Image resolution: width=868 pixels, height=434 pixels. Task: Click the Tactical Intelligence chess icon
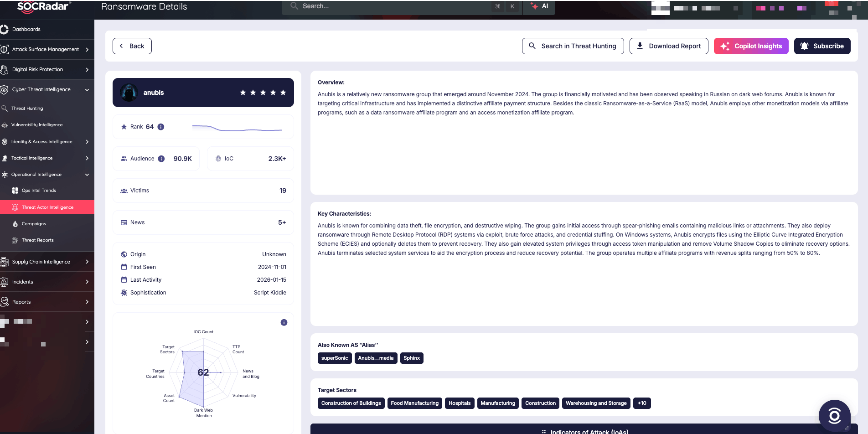coord(5,158)
